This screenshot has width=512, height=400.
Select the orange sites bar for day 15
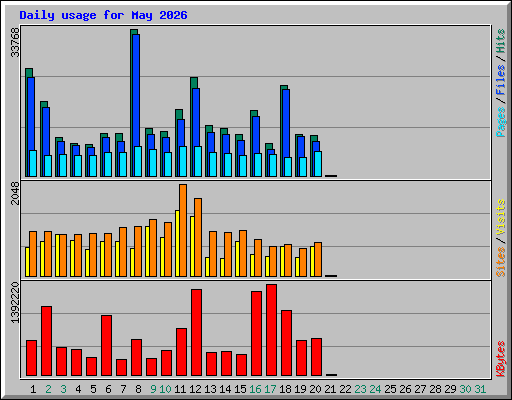click(x=243, y=253)
